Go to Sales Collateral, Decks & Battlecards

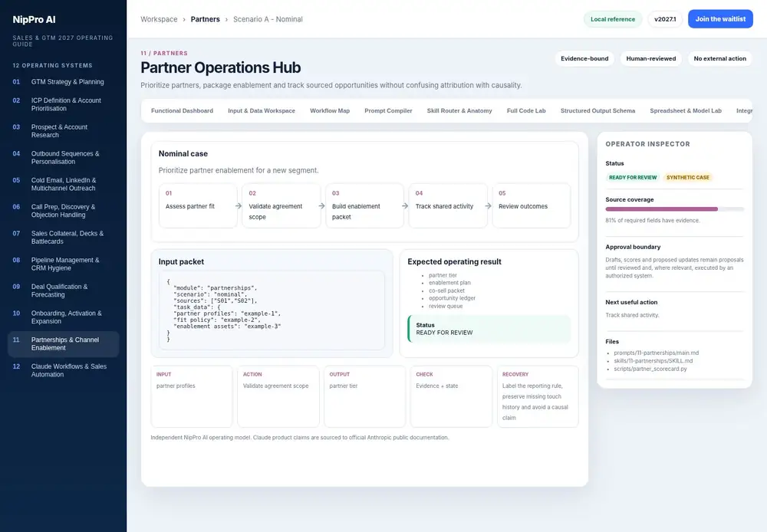[63, 237]
